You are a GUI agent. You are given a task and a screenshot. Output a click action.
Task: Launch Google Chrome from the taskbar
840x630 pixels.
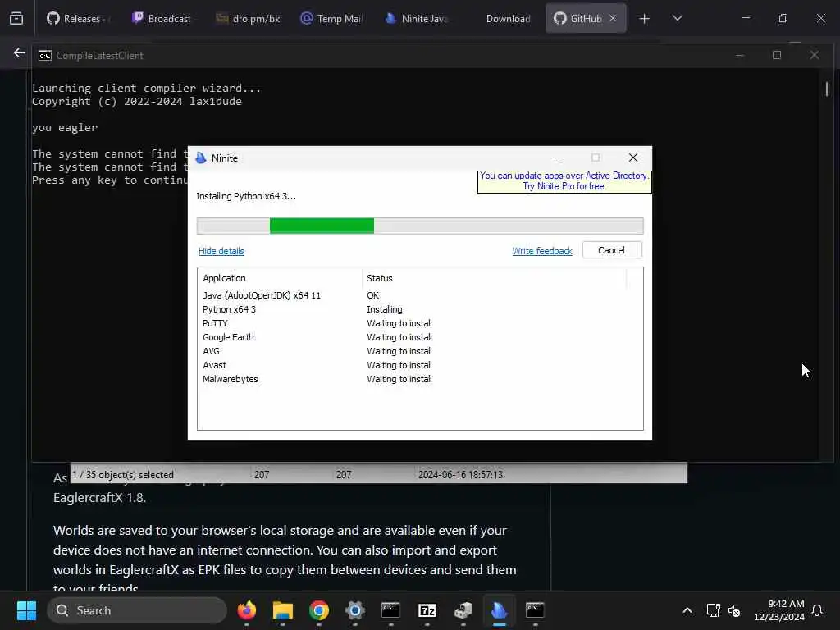coord(319,610)
